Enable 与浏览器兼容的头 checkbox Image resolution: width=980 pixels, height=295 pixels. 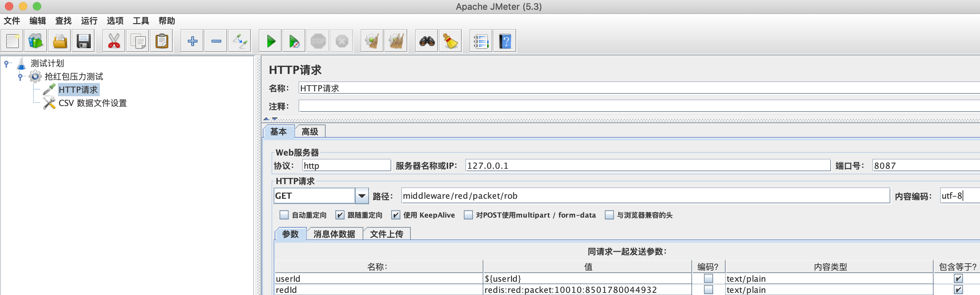(x=609, y=215)
